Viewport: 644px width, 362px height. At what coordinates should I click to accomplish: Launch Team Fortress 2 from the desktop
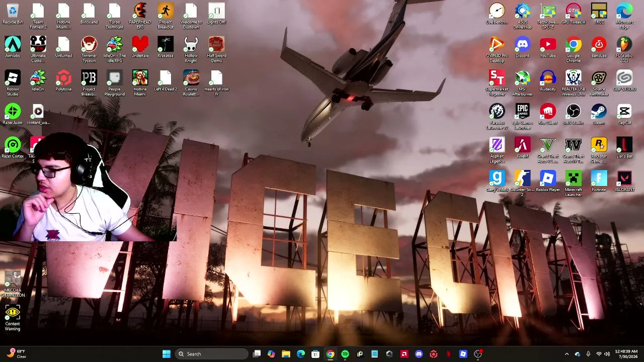(38, 16)
